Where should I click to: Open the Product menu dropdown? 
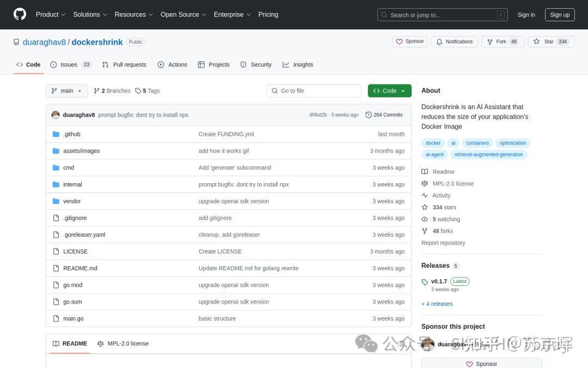50,15
